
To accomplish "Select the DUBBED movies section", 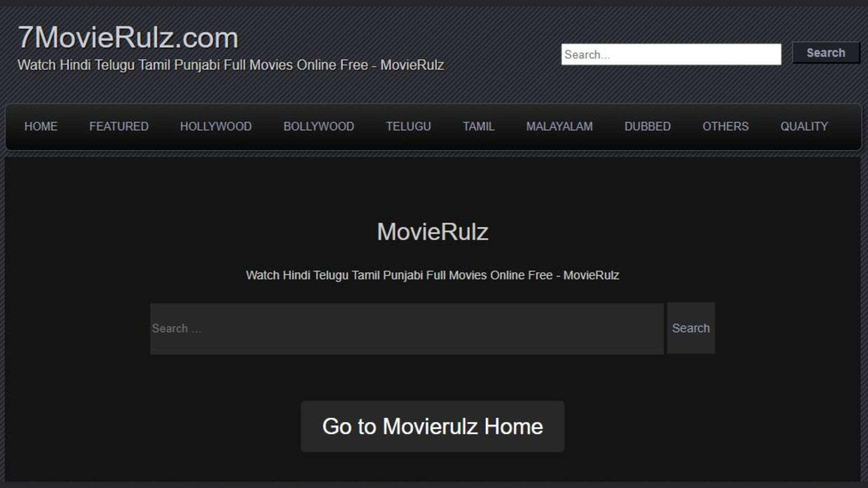I will (x=647, y=127).
